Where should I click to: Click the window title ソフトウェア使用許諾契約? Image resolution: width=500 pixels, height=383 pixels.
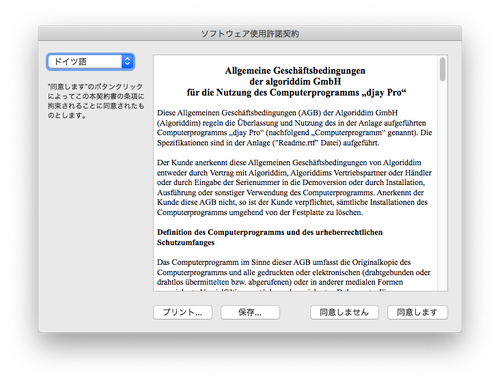250,34
